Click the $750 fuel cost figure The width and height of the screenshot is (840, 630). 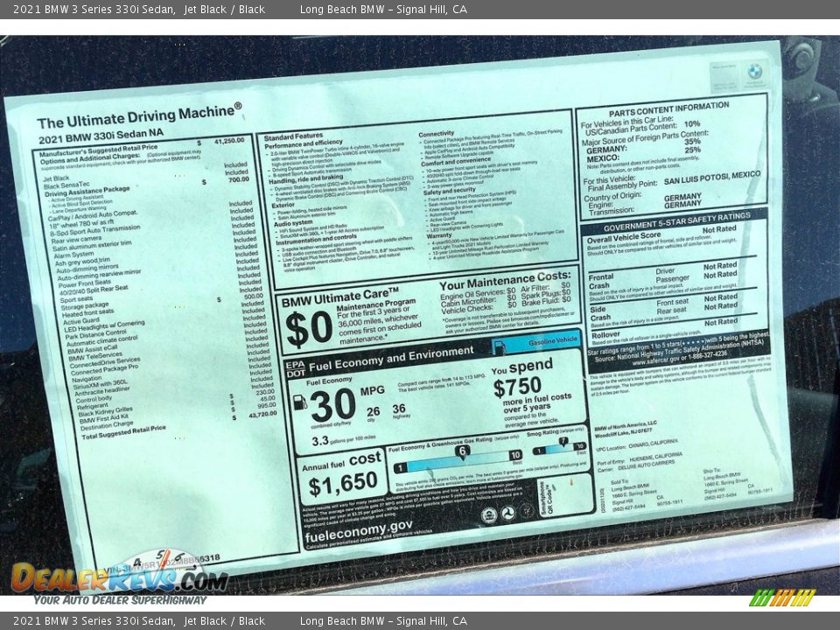click(517, 387)
